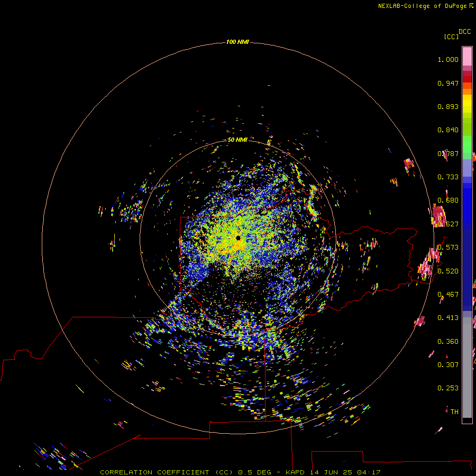The image size is (476, 476).
Task: Select the 0.840 legend value
Action: pyautogui.click(x=448, y=130)
